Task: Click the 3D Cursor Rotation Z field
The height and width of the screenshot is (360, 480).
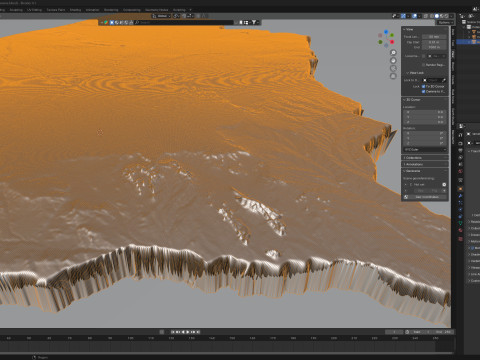Action: pyautogui.click(x=425, y=143)
